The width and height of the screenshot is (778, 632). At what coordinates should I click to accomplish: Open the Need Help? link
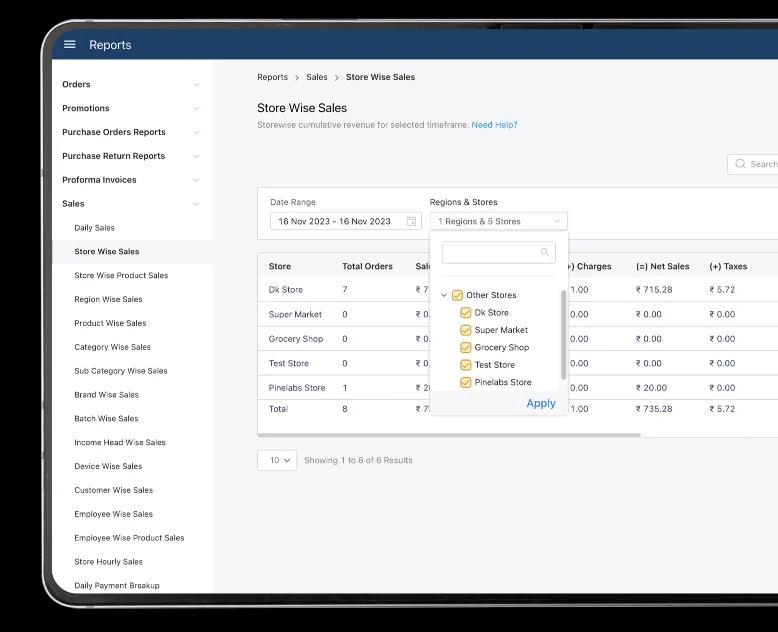click(494, 125)
